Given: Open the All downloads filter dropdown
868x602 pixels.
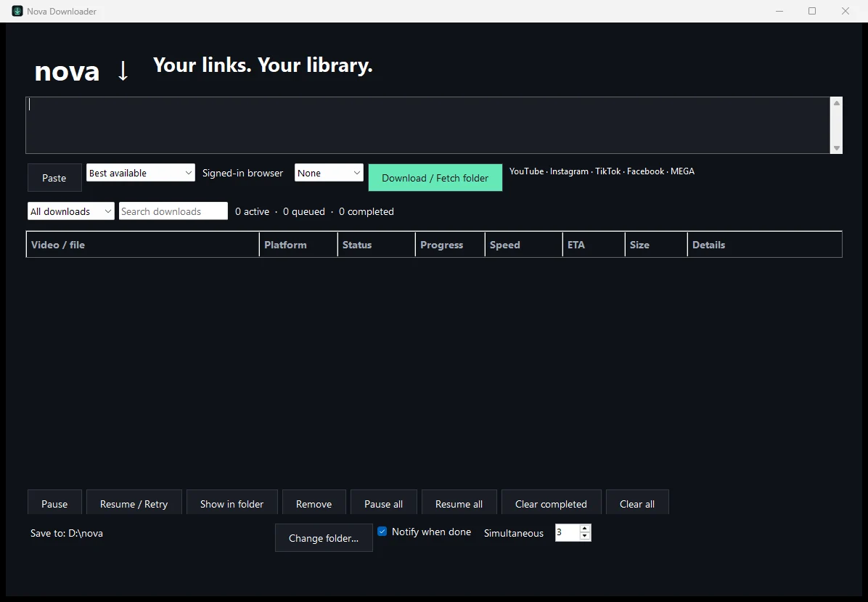Looking at the screenshot, I should [71, 211].
